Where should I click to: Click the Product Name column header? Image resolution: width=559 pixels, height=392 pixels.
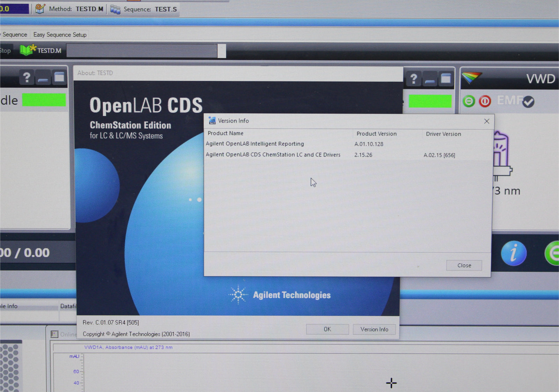225,133
